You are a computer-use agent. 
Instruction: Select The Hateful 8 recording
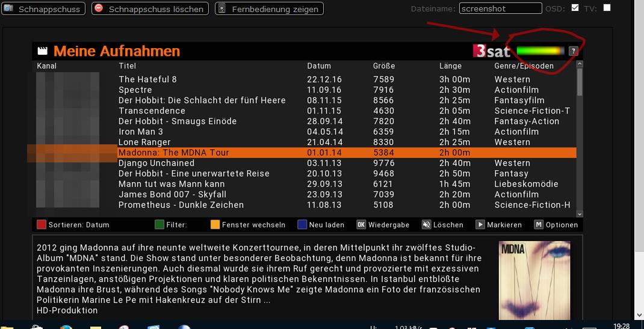[147, 79]
